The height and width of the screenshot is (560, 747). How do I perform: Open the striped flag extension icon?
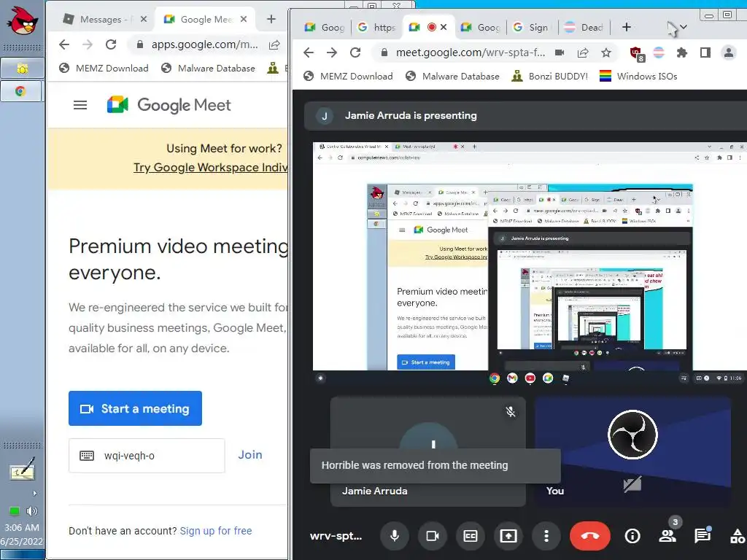(x=659, y=52)
